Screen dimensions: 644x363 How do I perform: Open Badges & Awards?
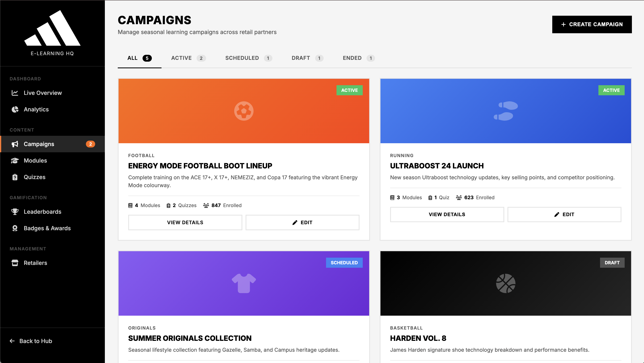47,228
